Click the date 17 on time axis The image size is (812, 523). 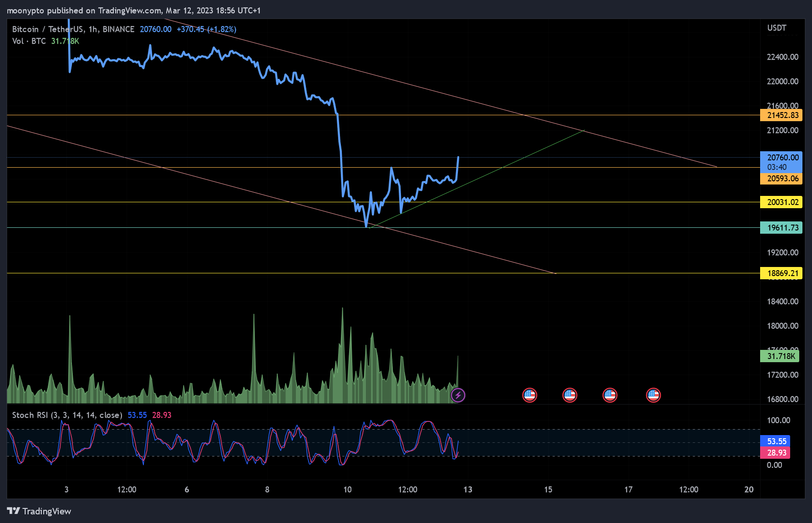(x=628, y=490)
